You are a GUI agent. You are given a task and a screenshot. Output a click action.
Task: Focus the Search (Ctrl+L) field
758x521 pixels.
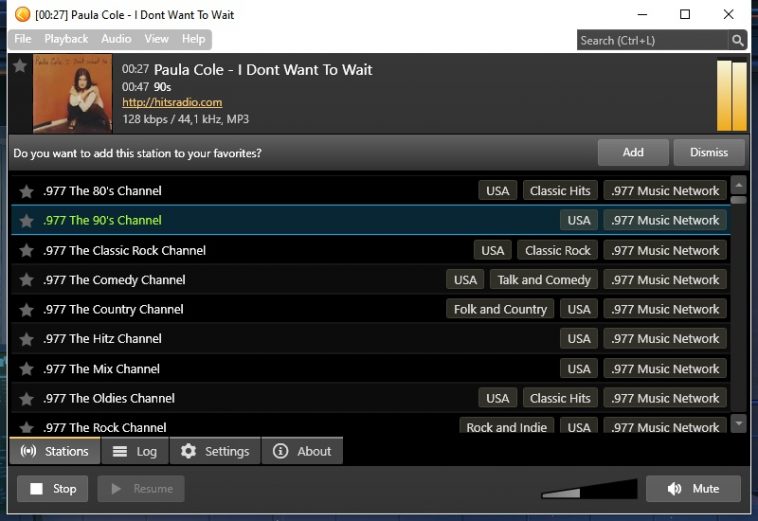653,40
